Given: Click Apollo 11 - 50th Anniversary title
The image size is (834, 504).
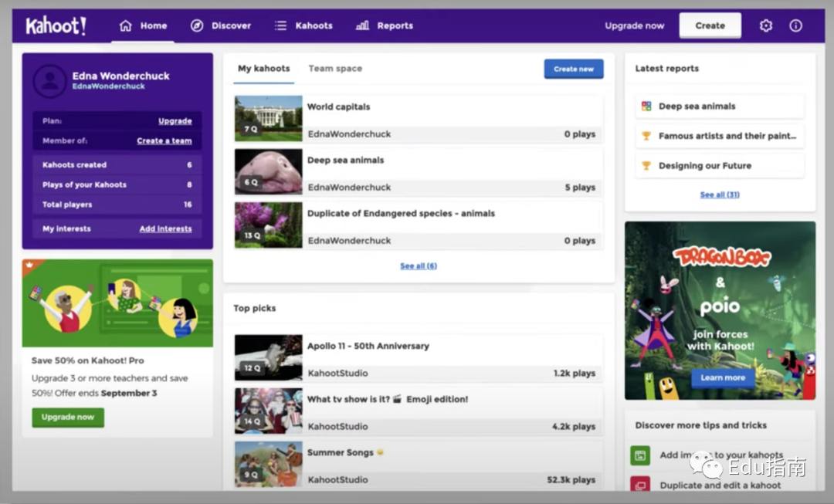Looking at the screenshot, I should (368, 346).
